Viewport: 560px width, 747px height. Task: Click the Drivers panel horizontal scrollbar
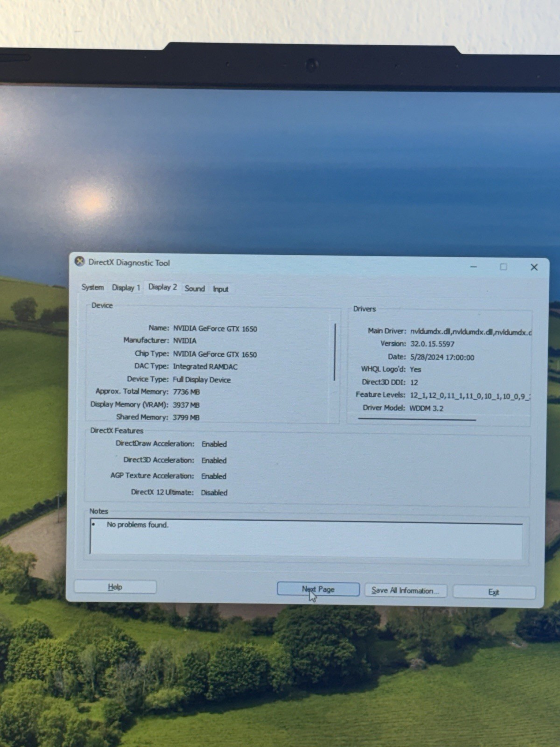417,419
